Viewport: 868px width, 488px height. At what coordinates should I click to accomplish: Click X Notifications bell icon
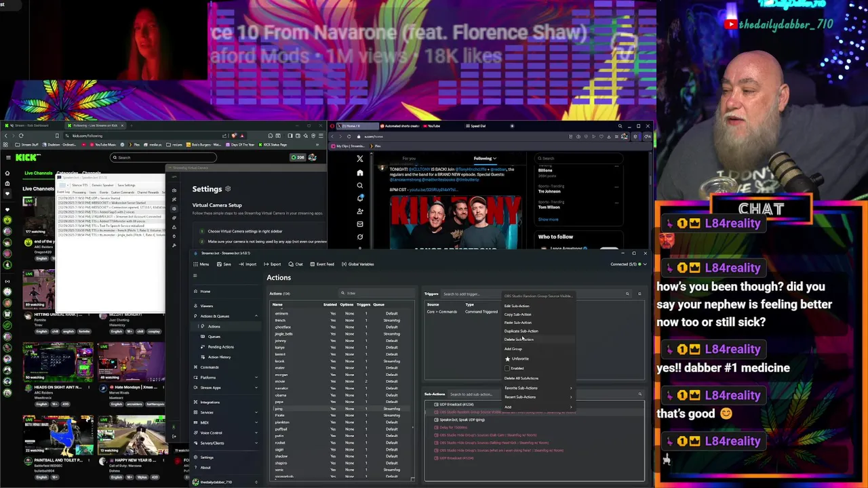click(360, 199)
